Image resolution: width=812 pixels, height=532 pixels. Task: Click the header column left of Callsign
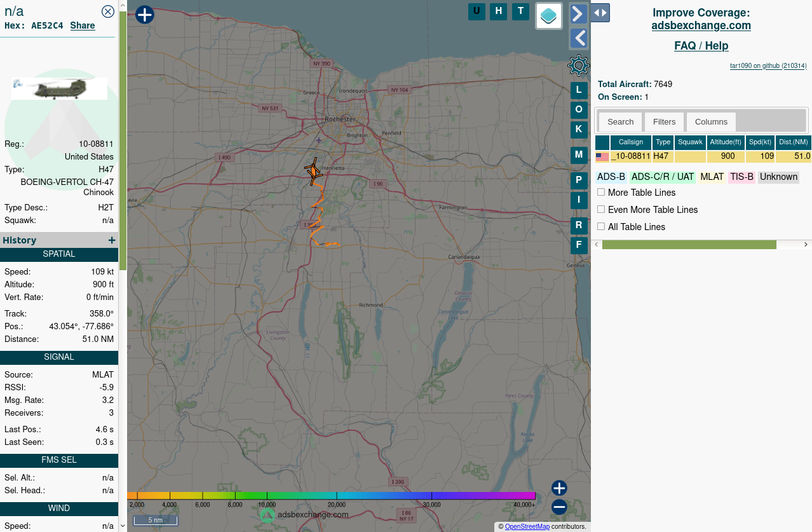click(602, 142)
